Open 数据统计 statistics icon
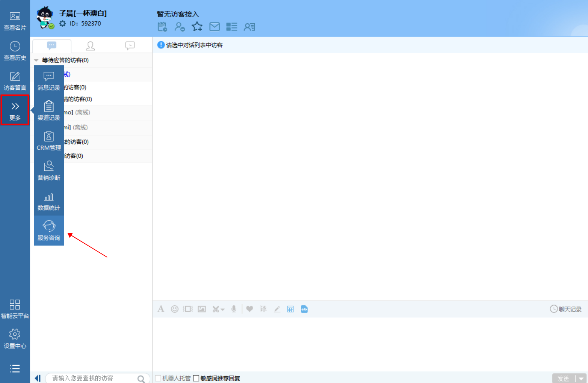Image resolution: width=588 pixels, height=383 pixels. [49, 201]
